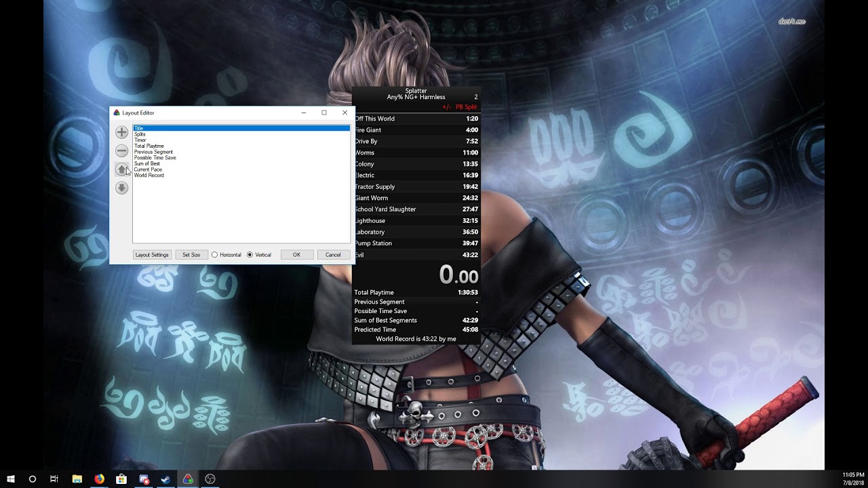Switch to LiveSplit in the taskbar
The width and height of the screenshot is (868, 488).
point(188,479)
